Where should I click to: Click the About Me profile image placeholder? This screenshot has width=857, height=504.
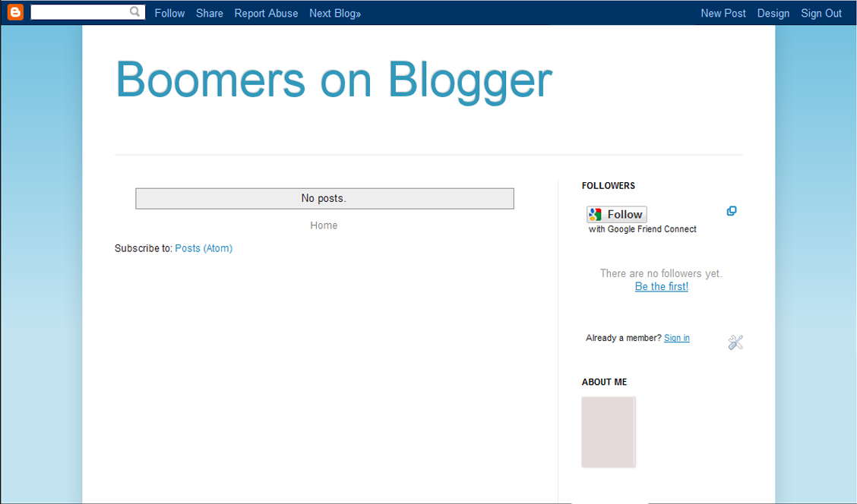tap(608, 431)
